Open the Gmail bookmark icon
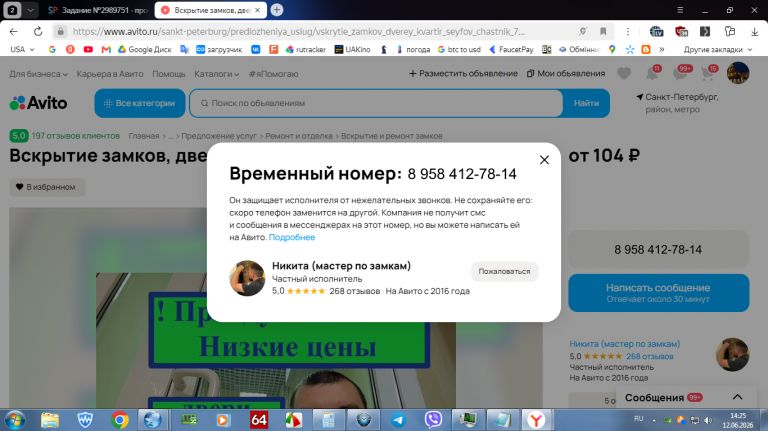 coord(106,49)
